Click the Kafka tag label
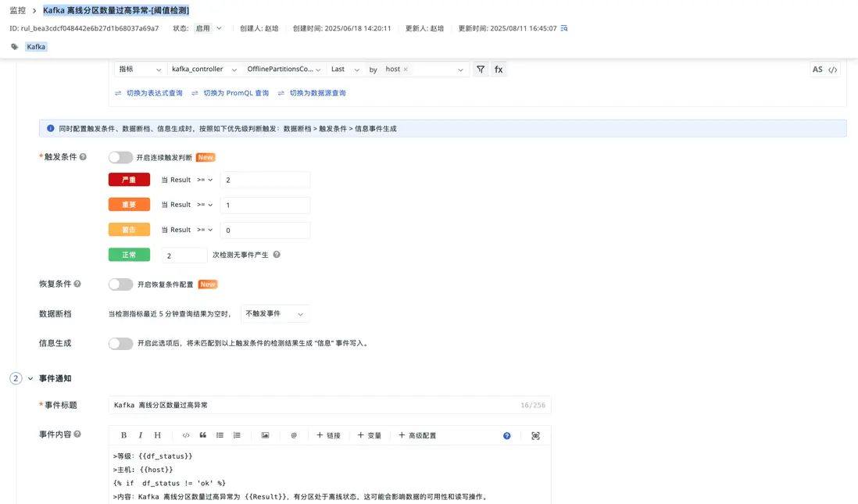The image size is (858, 504). click(x=35, y=46)
